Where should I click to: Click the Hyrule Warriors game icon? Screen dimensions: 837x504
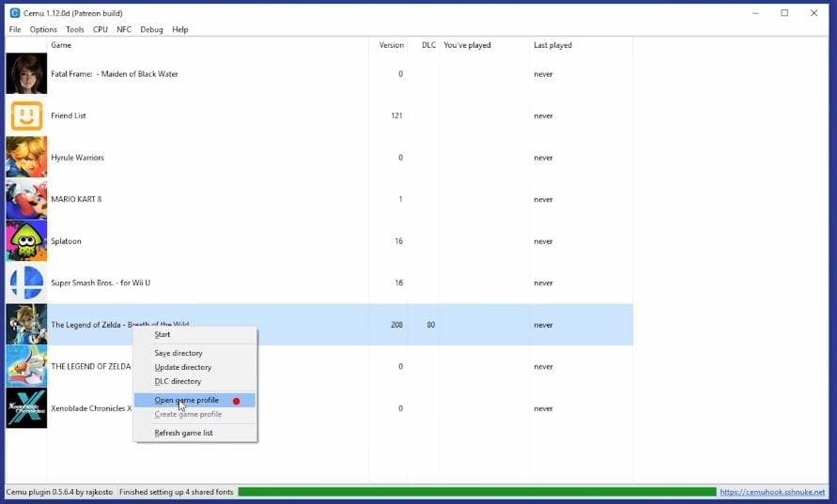coord(26,158)
